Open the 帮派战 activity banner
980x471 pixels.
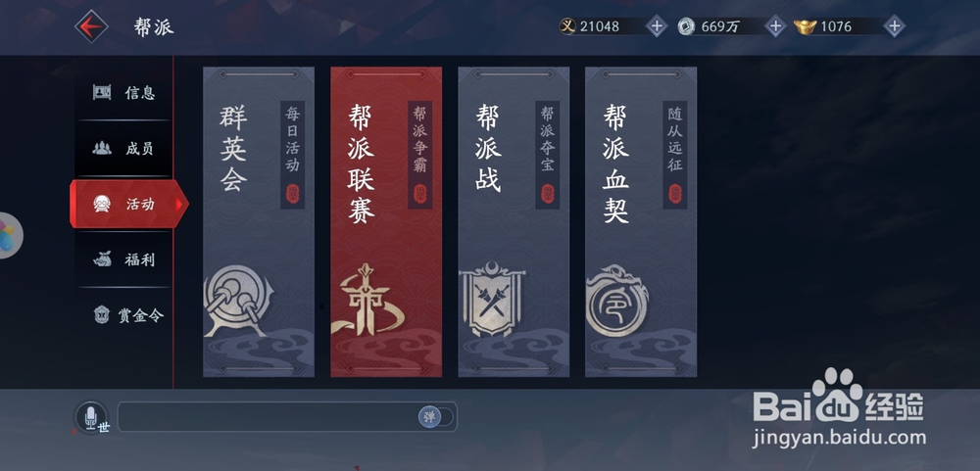(x=514, y=221)
